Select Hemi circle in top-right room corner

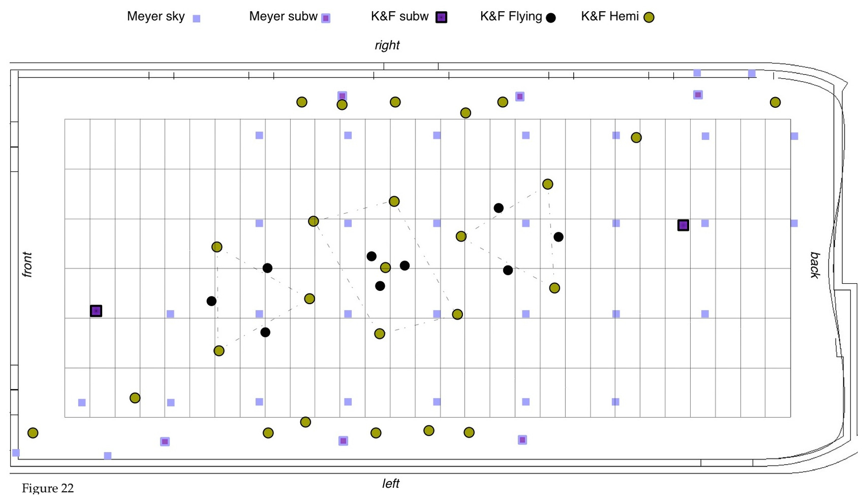[775, 102]
